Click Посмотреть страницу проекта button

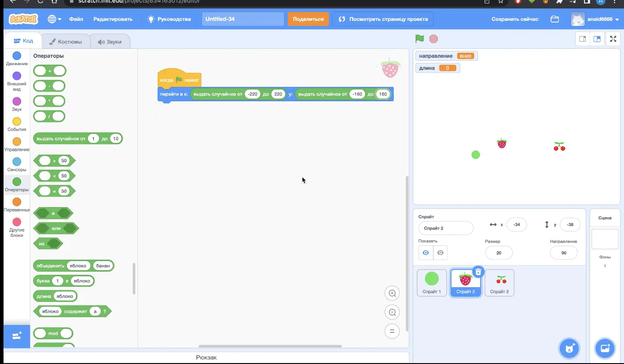[383, 19]
